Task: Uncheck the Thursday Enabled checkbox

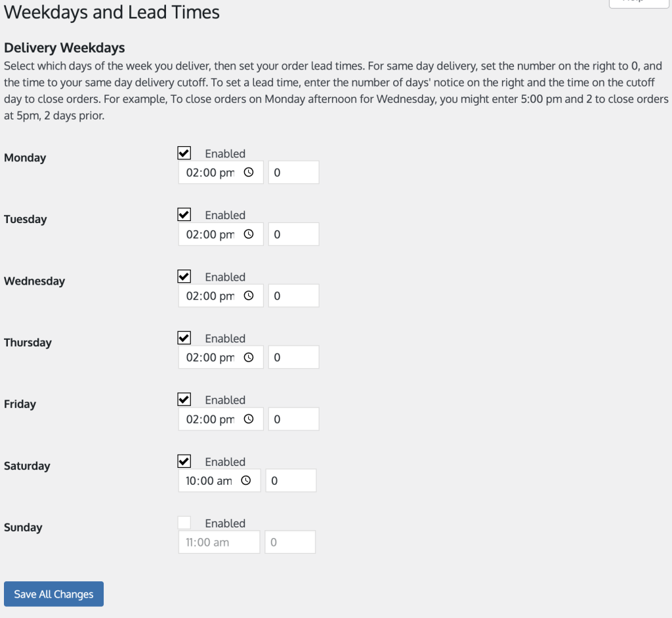Action: pyautogui.click(x=184, y=338)
